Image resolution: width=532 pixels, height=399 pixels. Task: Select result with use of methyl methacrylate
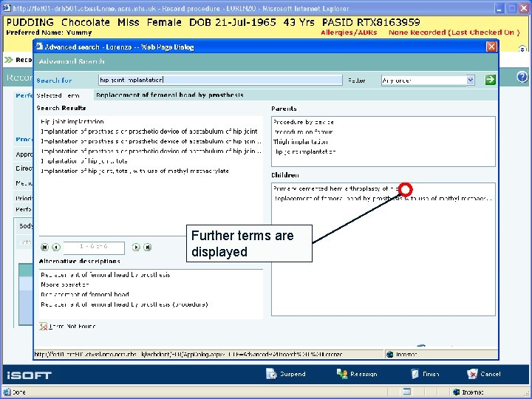(134, 171)
